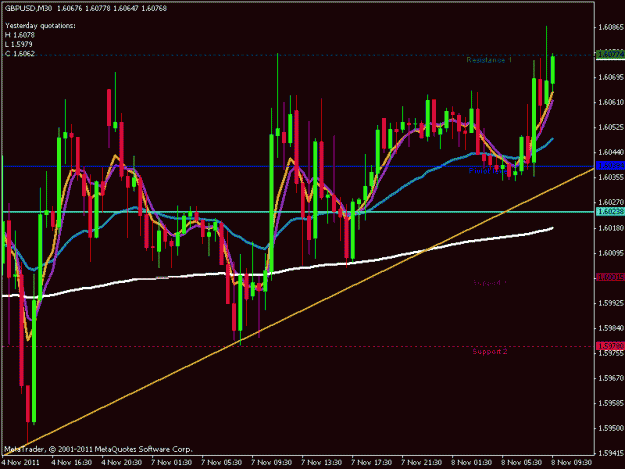Click price axis value 1.60355

pyautogui.click(x=611, y=177)
